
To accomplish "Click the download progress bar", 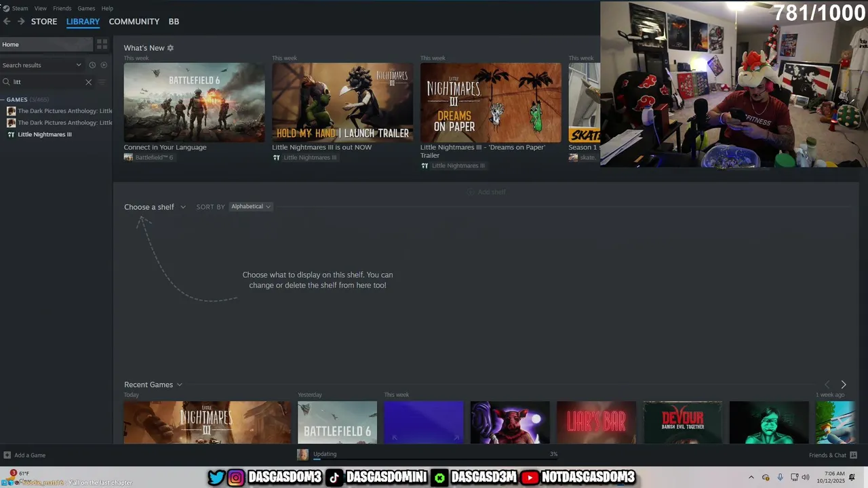I will 435,459.
